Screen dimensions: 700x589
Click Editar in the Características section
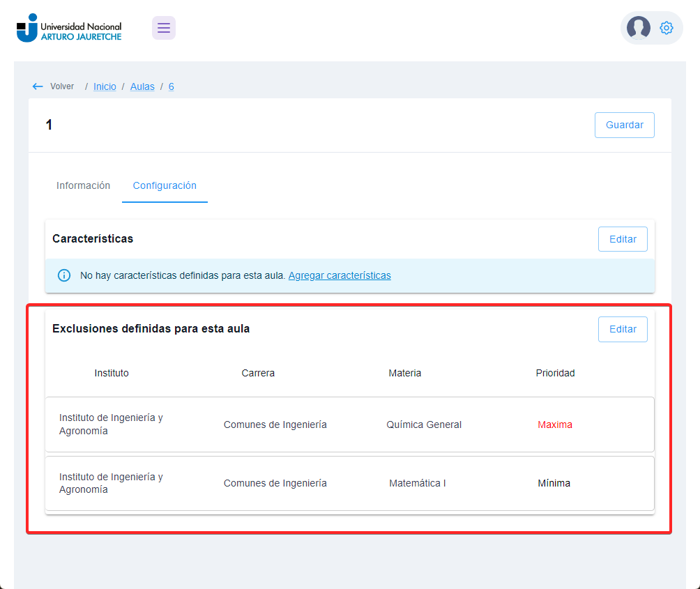click(623, 239)
